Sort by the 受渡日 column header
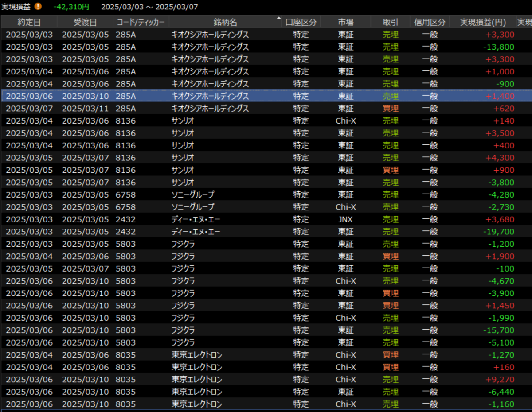 (x=85, y=22)
